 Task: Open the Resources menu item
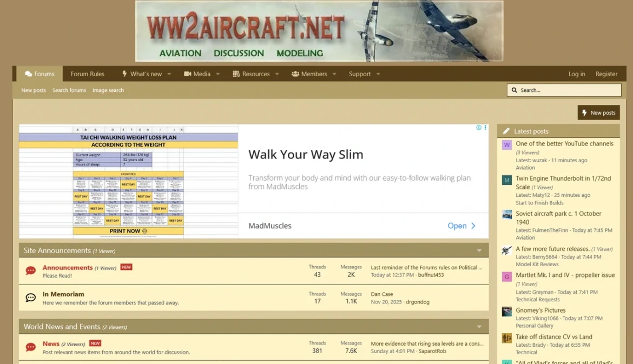pos(251,74)
